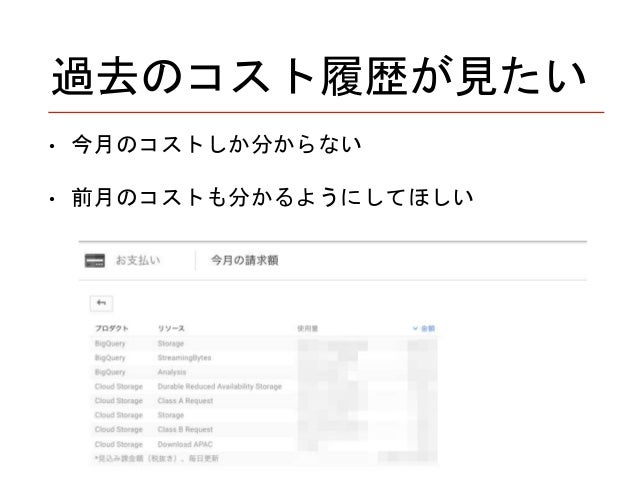Open the お支払い section label
Viewport: 638px width, 479px height.
coord(138,260)
